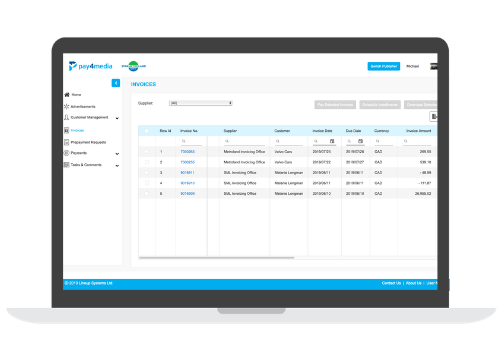Click the horizontal scrollbar under the table
The height and width of the screenshot is (362, 498).
(216, 257)
